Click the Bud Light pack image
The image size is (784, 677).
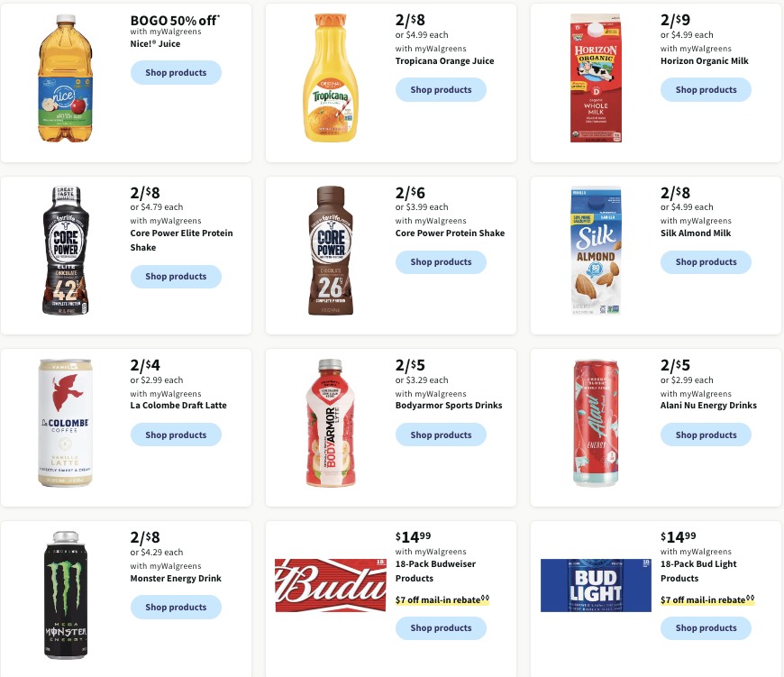(x=596, y=585)
